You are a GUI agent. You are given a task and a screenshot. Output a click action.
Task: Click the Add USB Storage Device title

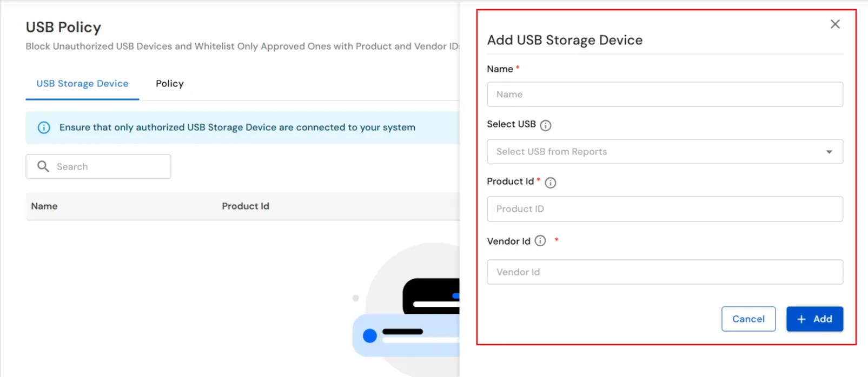(565, 40)
